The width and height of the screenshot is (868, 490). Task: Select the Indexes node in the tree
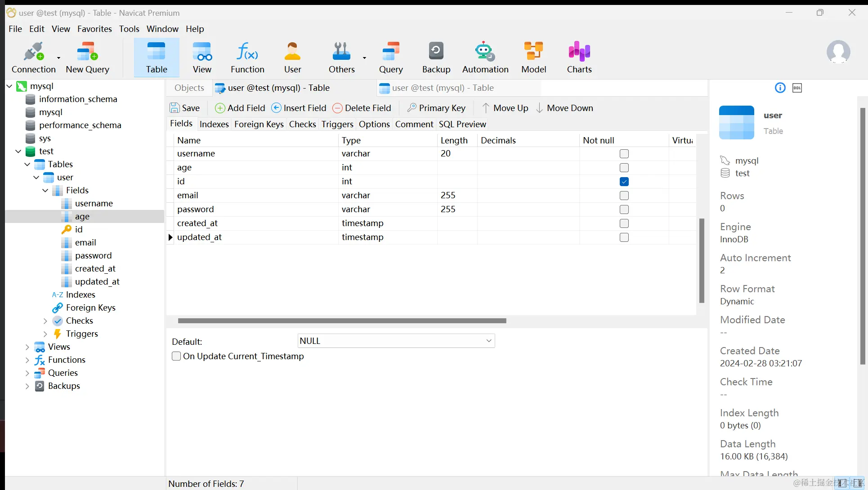coord(81,294)
